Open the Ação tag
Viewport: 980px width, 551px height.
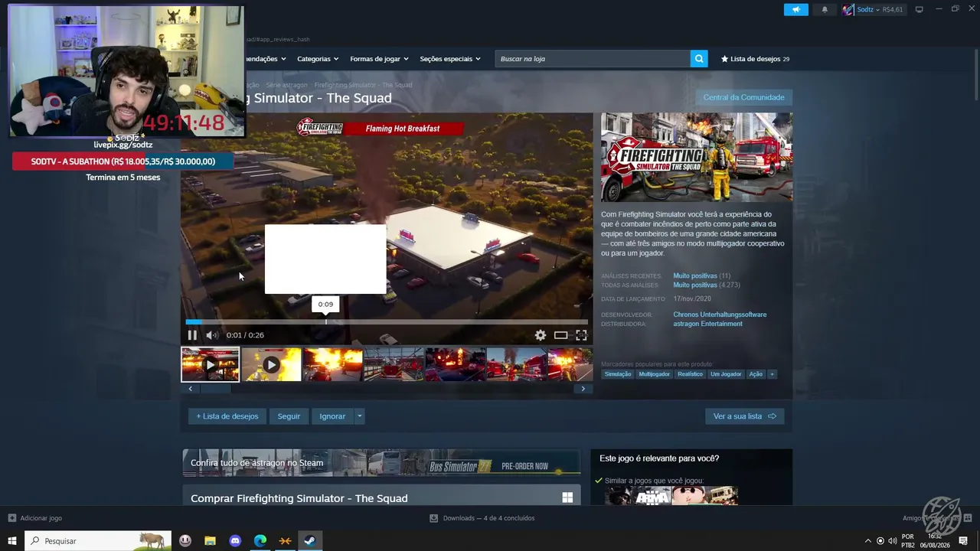pyautogui.click(x=756, y=374)
